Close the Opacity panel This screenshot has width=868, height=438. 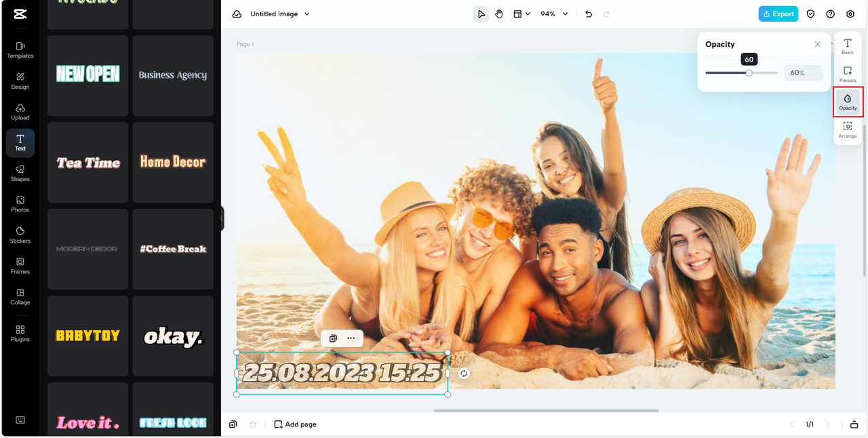click(x=818, y=44)
